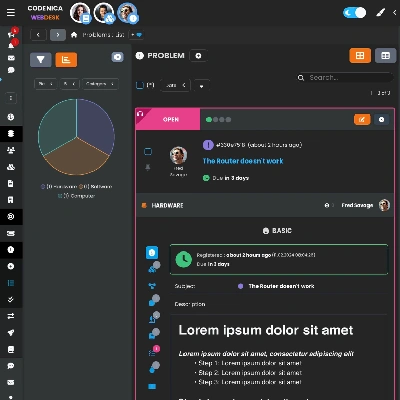This screenshot has height=400, width=400.
Task: Open the Category dropdown above pie chart
Action: 100,84
